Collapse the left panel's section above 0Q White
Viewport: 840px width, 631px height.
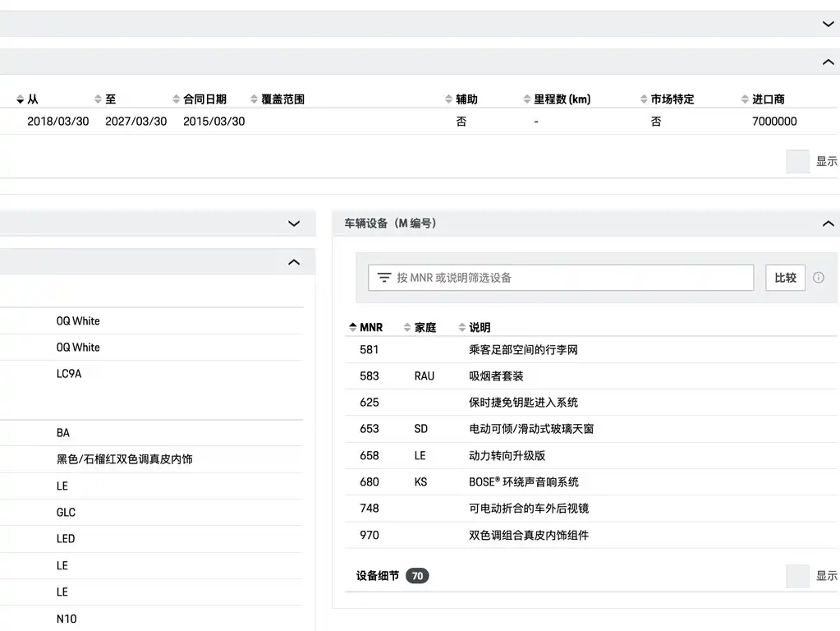(294, 262)
